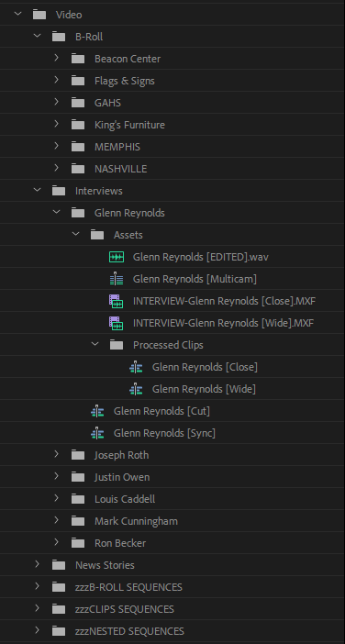Click the Flags & Signs folder icon
The height and width of the screenshot is (644, 345).
(78, 81)
